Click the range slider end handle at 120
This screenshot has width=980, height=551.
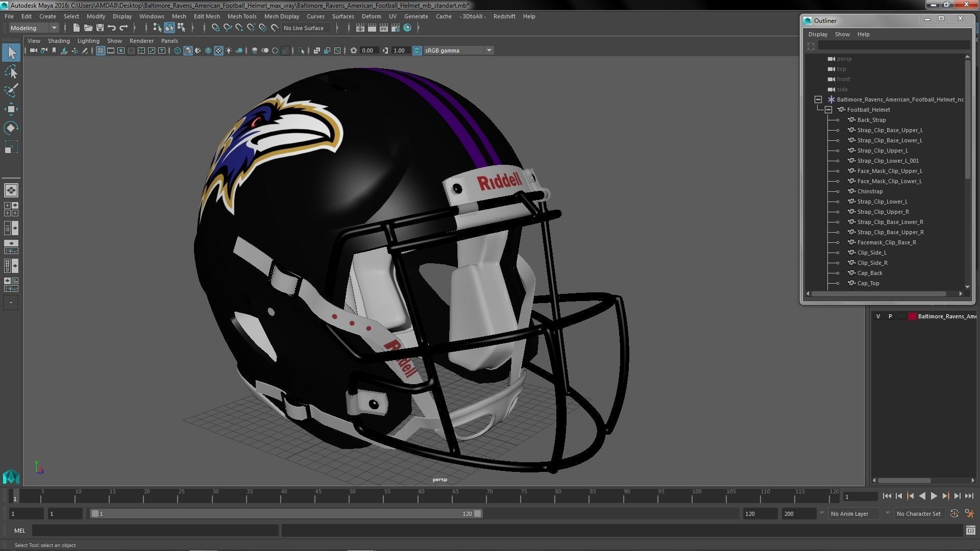point(477,514)
